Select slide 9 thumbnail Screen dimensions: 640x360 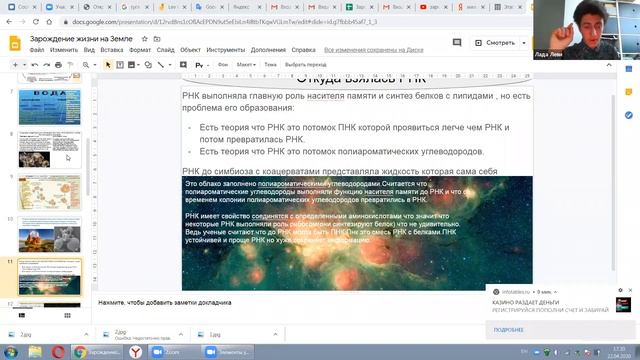49,193
